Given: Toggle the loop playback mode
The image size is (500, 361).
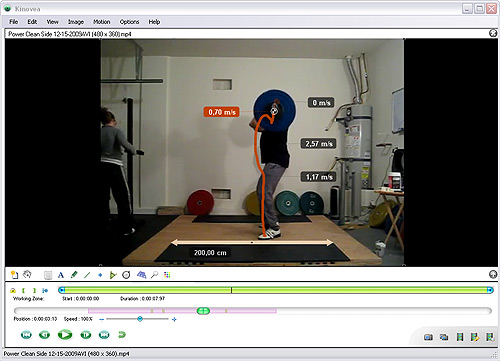Looking at the screenshot, I should click(122, 334).
